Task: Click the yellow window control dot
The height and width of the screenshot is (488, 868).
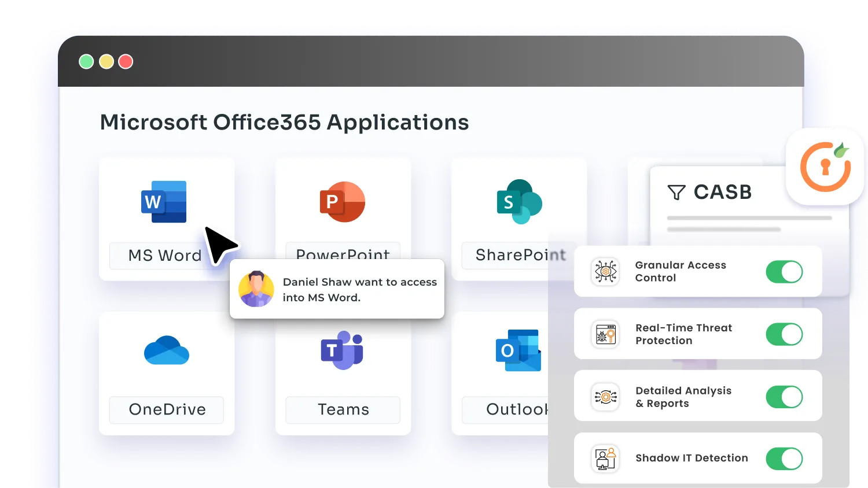Action: 106,62
